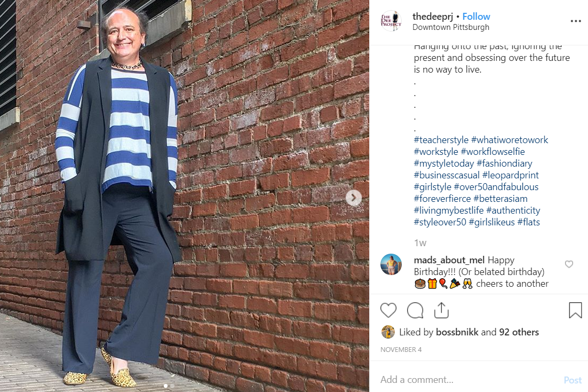Go to the next photo arrow
588x392 pixels.
(x=353, y=198)
